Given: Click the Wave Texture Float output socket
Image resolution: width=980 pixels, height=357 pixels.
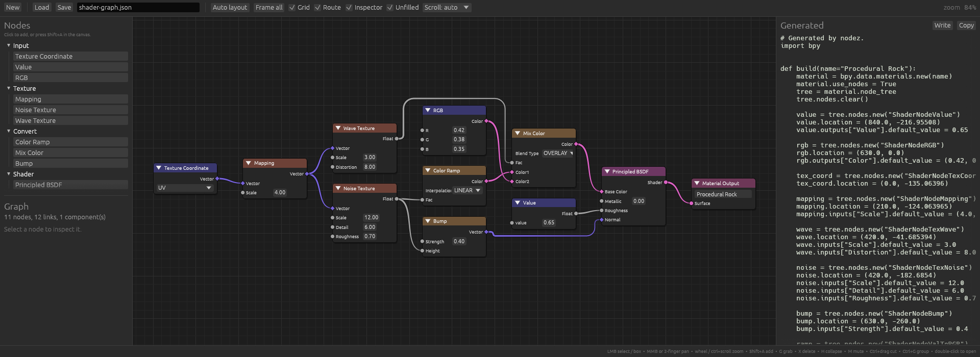Looking at the screenshot, I should tap(397, 139).
